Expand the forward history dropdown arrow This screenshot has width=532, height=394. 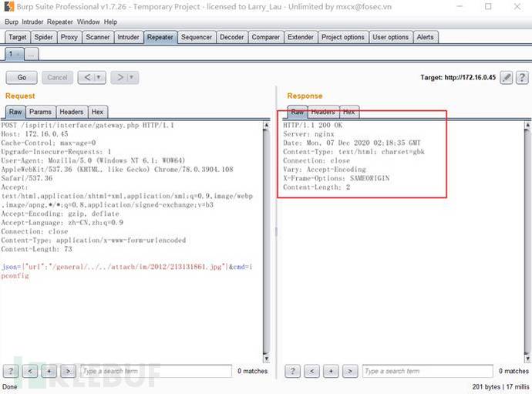pyautogui.click(x=132, y=77)
